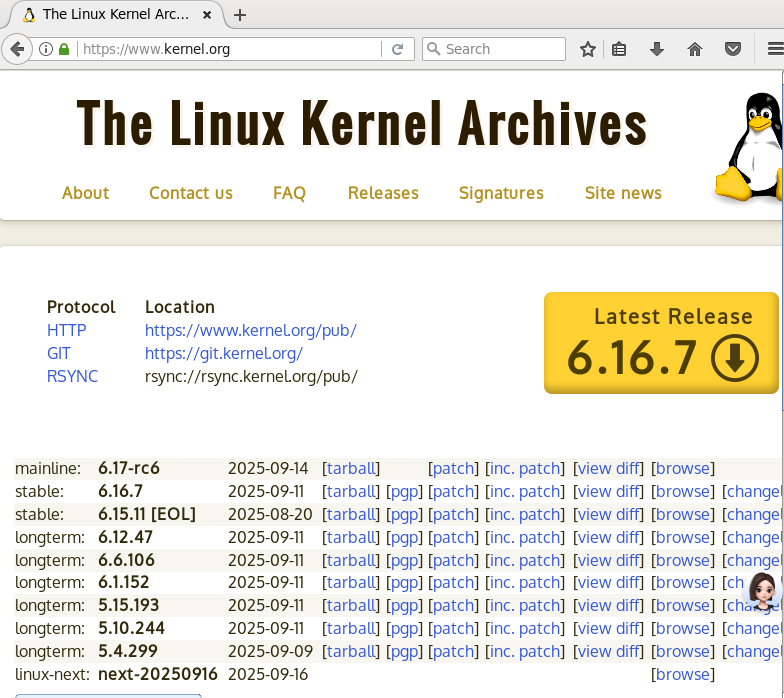This screenshot has height=698, width=784.
Task: Click the date 2025-09-14 in mainline row
Action: click(x=268, y=468)
